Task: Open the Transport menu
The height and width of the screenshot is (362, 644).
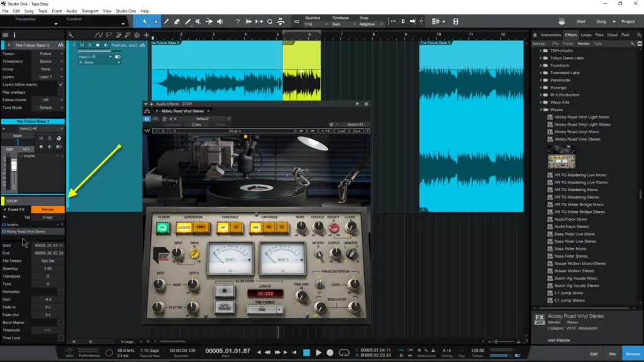Action: click(x=90, y=11)
